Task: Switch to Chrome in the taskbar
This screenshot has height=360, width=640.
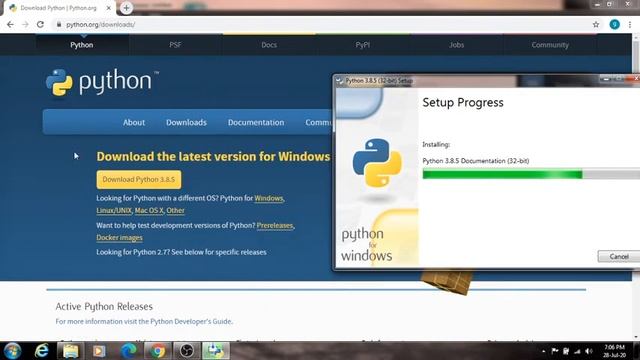Action: pyautogui.click(x=157, y=351)
